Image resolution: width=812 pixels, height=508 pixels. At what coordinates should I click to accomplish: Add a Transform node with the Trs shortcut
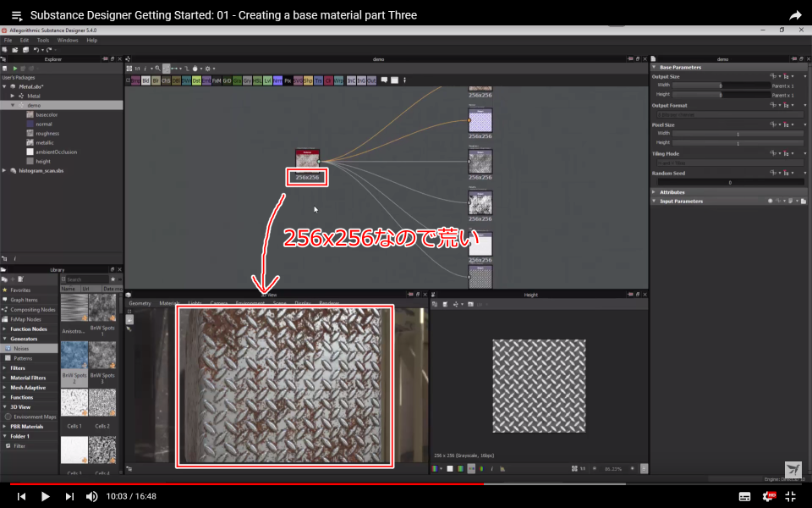319,80
